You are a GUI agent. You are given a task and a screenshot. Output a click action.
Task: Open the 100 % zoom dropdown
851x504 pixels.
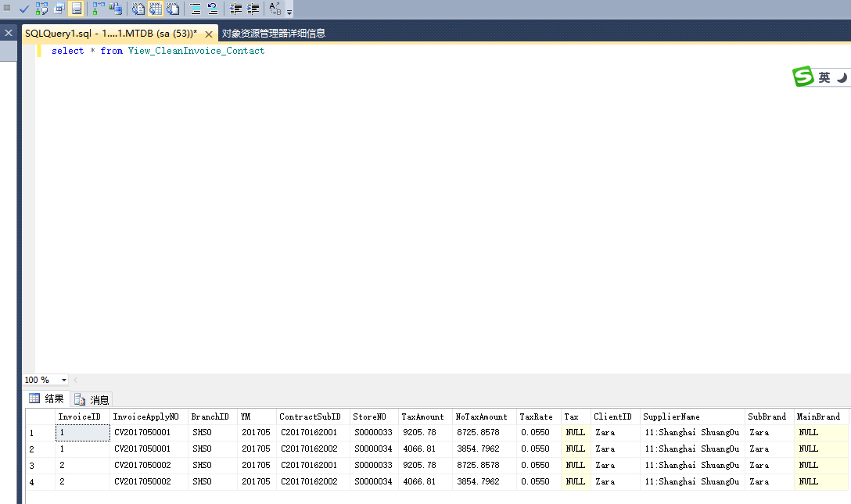pyautogui.click(x=64, y=380)
